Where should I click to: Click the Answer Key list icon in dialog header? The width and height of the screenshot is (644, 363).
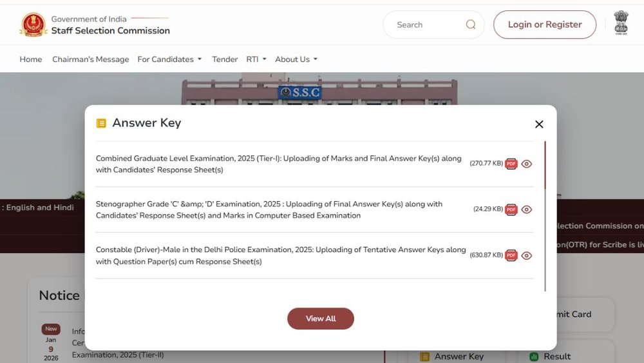[x=101, y=123]
